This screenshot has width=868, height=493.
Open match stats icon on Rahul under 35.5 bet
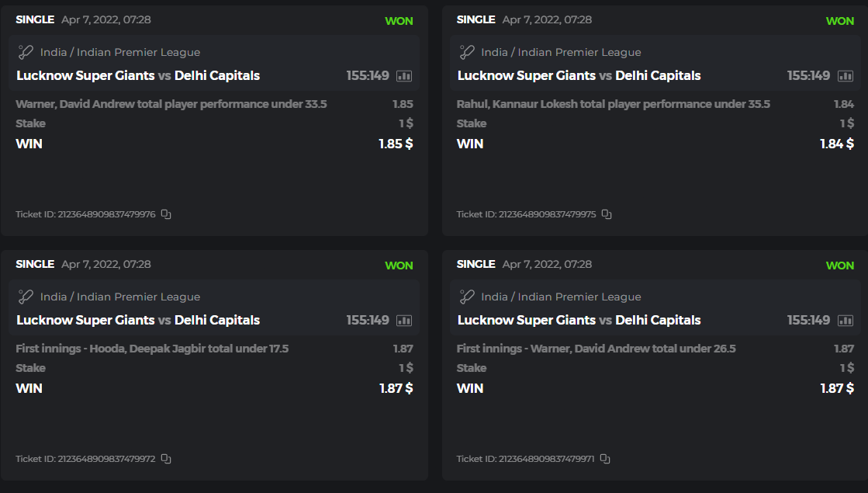[845, 76]
